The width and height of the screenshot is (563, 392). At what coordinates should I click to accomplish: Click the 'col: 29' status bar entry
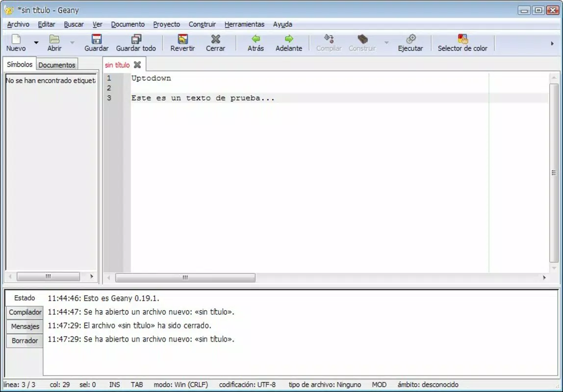click(x=60, y=385)
